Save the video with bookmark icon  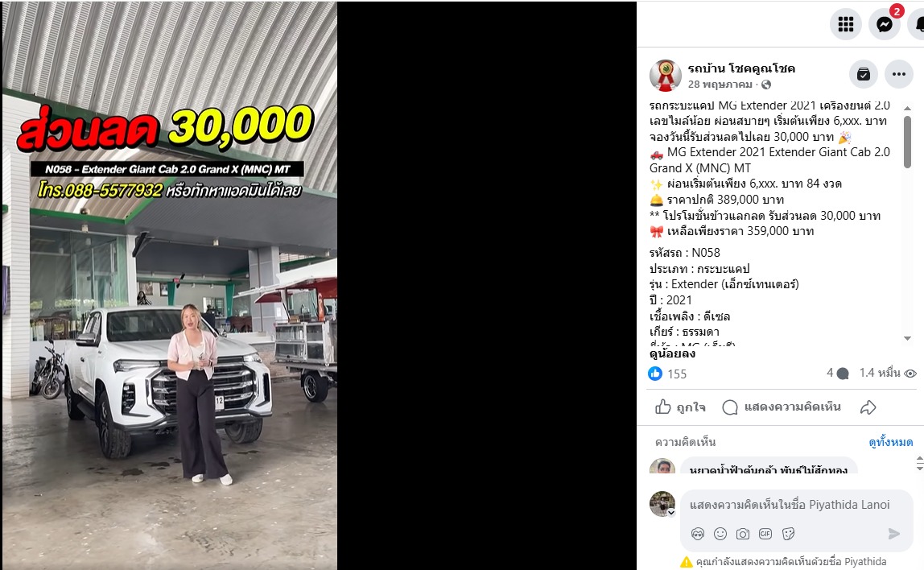pos(864,74)
